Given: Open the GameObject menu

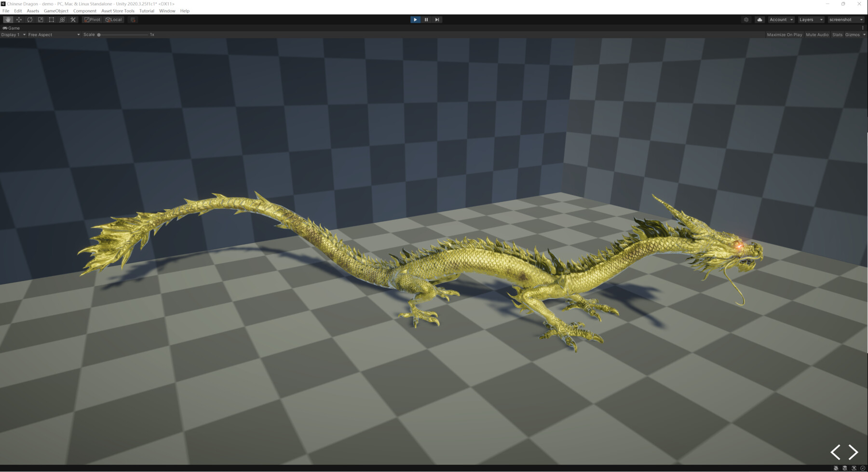Looking at the screenshot, I should [x=56, y=11].
